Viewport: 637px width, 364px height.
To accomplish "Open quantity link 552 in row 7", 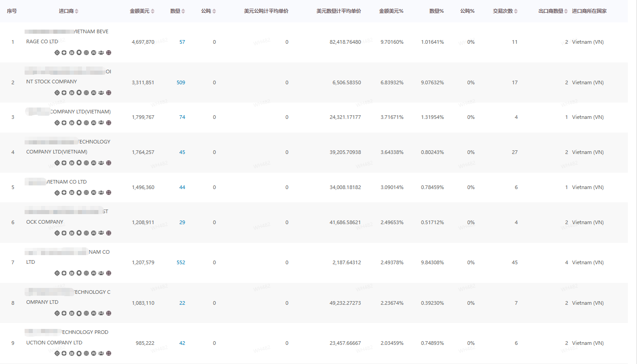I will [x=181, y=262].
